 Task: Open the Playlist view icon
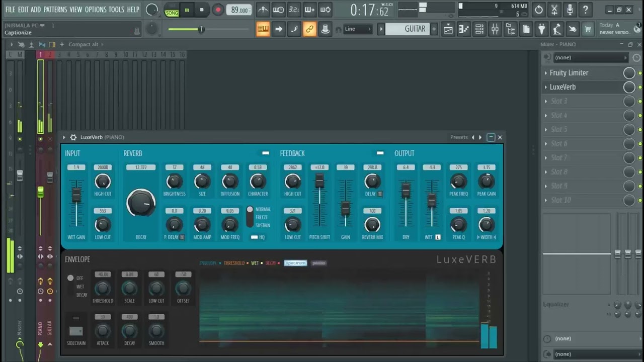tap(448, 29)
